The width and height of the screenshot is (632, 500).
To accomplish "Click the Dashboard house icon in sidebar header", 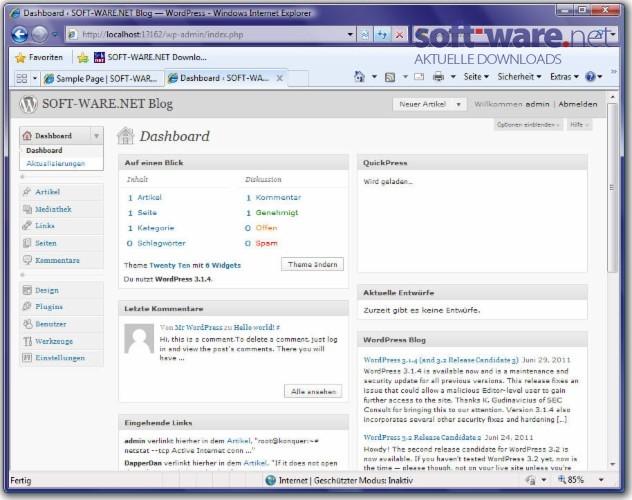I will click(27, 136).
